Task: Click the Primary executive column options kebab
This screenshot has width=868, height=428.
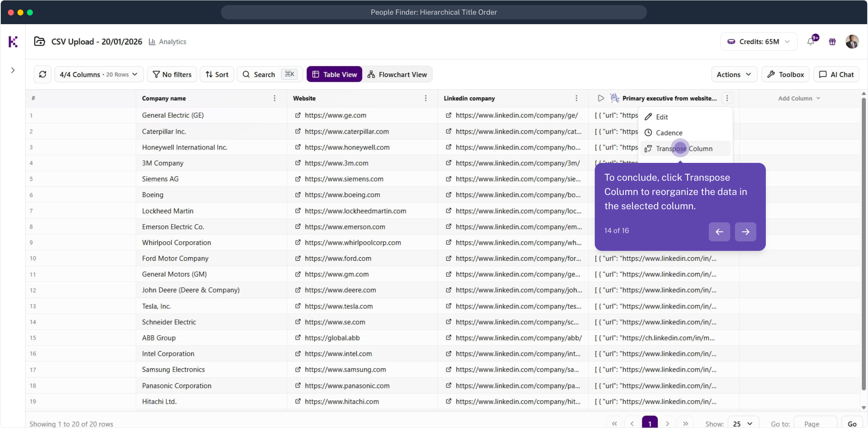Action: [727, 98]
